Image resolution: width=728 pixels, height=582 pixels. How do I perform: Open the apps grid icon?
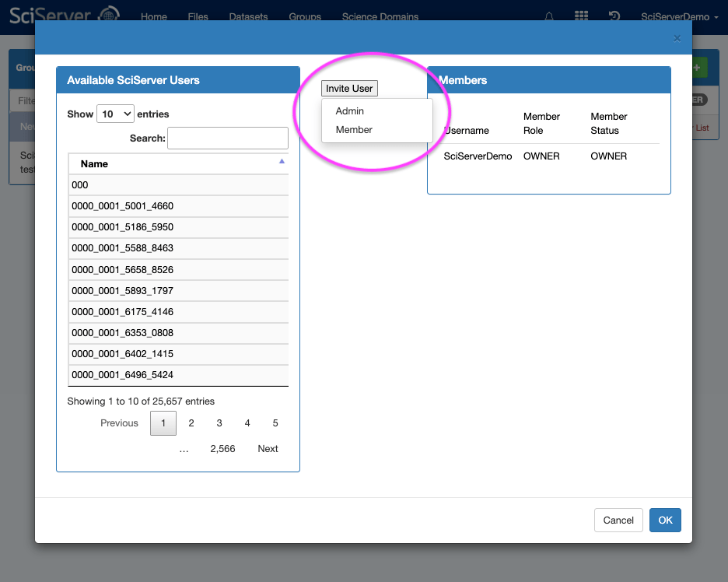click(581, 16)
